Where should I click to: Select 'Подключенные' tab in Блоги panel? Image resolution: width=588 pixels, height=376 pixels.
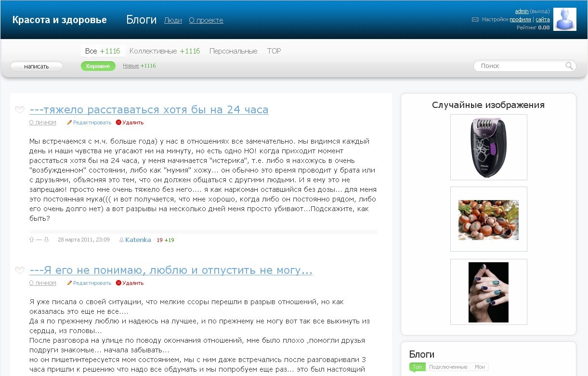pyautogui.click(x=448, y=367)
